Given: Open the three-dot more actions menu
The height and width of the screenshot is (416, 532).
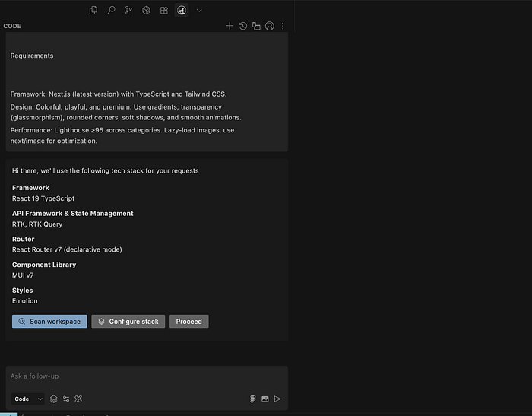Looking at the screenshot, I should [283, 26].
